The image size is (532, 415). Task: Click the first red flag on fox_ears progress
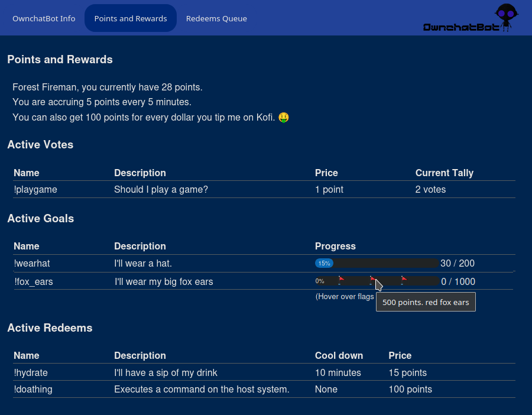(x=341, y=279)
